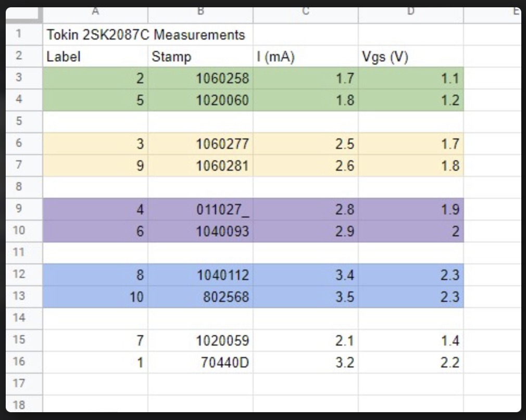Click stamp cell 802568
Viewport: 526px width, 420px height.
coord(201,297)
